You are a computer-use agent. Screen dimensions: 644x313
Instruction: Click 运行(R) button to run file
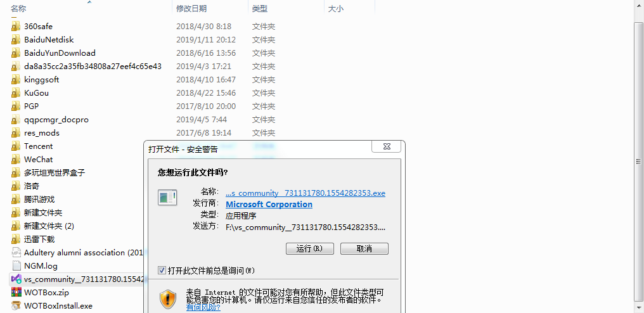tap(310, 248)
